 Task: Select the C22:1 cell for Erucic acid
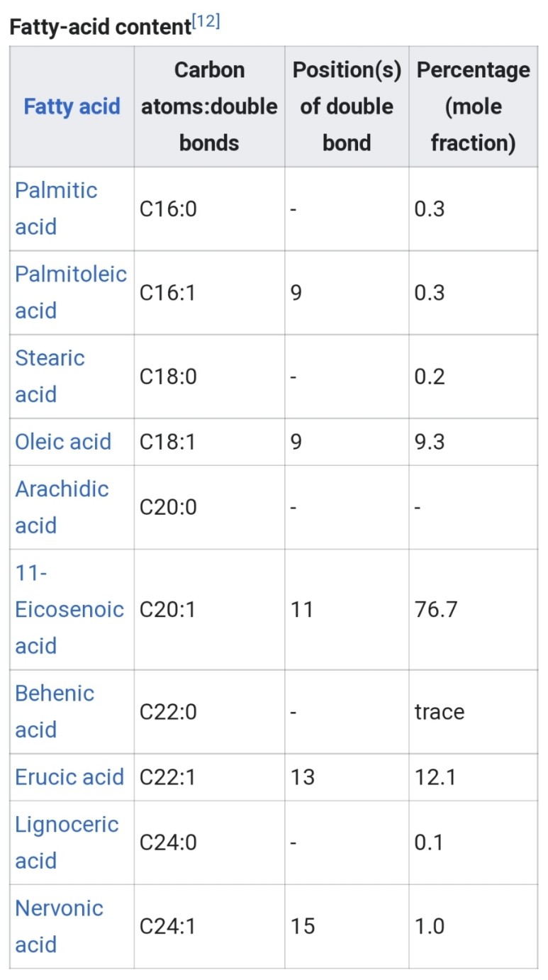(167, 776)
